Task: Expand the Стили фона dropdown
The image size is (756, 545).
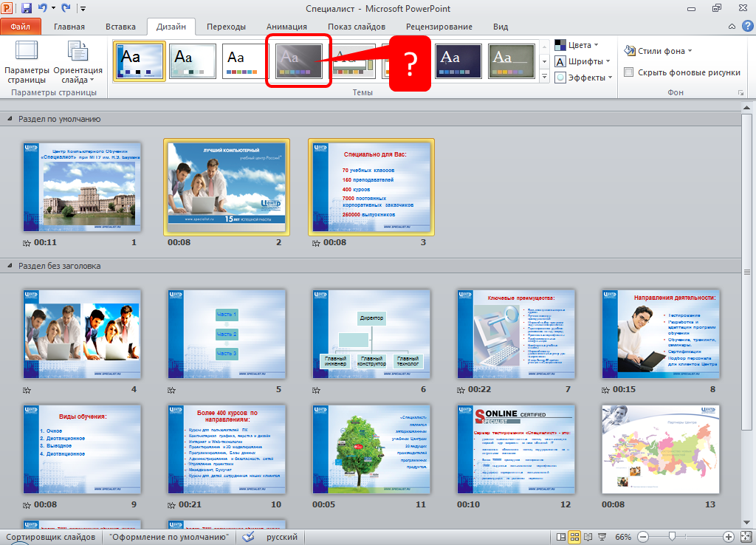Action: (658, 51)
